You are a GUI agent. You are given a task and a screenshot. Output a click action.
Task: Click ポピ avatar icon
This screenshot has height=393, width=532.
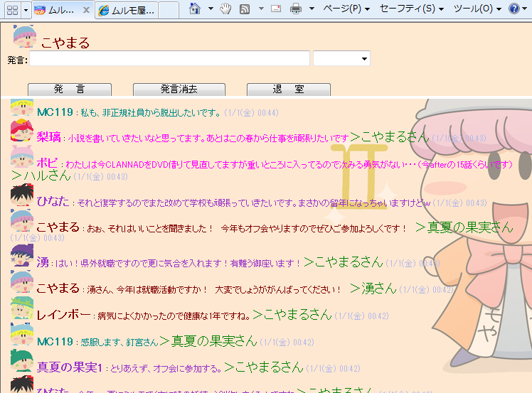pos(22,156)
